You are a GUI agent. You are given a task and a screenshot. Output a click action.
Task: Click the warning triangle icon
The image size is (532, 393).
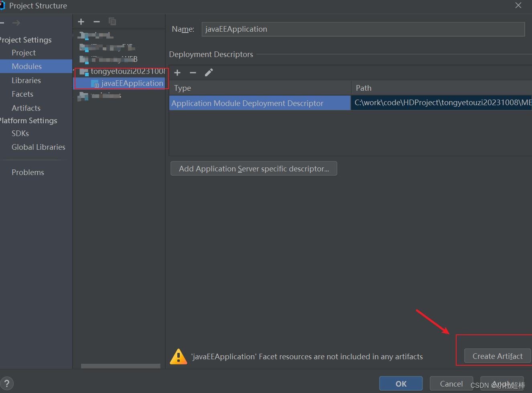click(179, 356)
